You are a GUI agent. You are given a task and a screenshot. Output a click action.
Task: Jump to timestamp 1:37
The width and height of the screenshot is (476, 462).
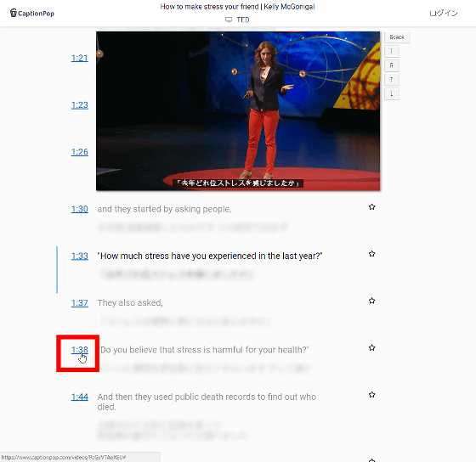[80, 302]
